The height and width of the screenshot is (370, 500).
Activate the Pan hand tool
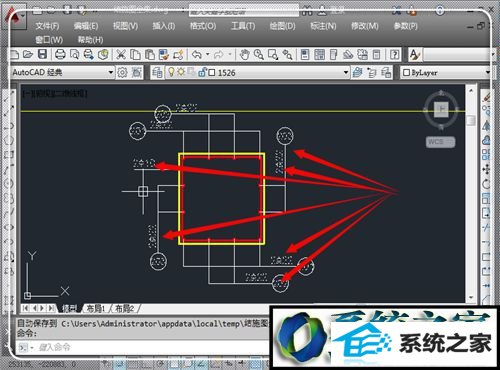pyautogui.click(x=244, y=54)
